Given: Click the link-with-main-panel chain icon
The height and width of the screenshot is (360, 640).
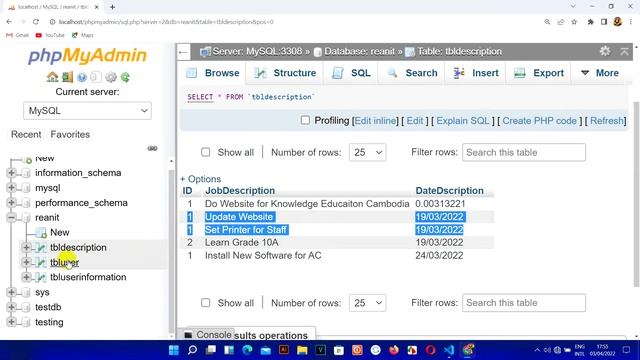Looking at the screenshot, I should point(152,148).
